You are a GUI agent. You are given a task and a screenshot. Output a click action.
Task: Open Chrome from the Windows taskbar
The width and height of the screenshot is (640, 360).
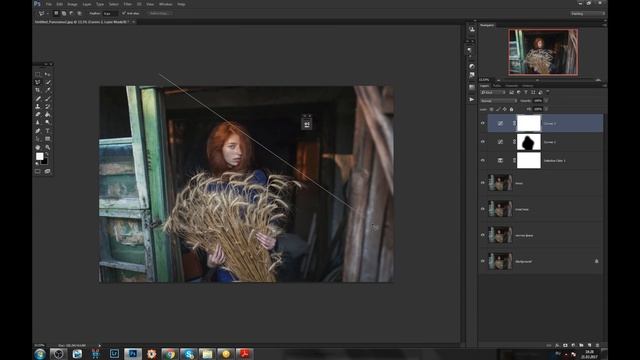170,354
